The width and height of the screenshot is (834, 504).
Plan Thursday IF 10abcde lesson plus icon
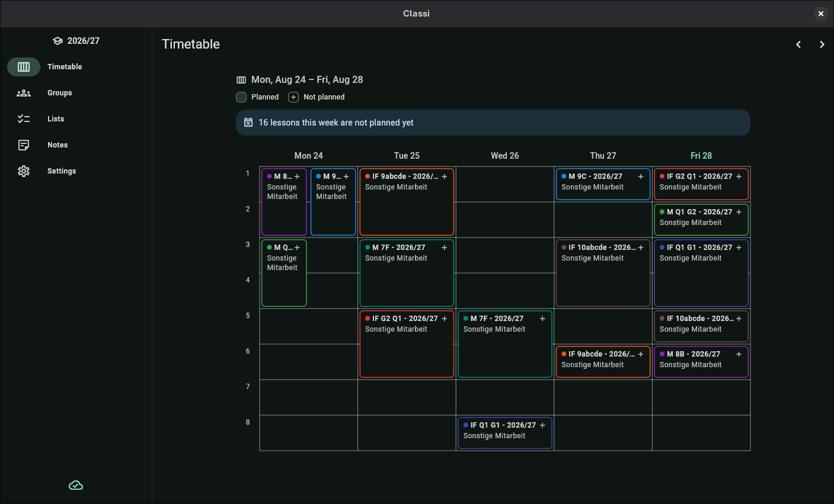(641, 248)
